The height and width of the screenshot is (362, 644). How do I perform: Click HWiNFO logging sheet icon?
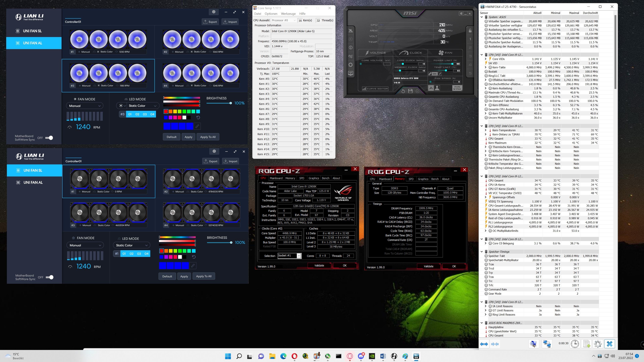tap(586, 344)
